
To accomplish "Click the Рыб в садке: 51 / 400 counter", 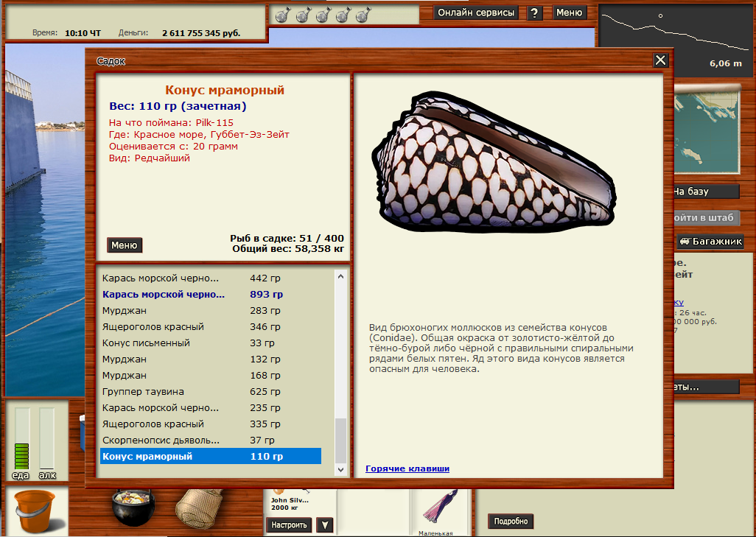I will pyautogui.click(x=287, y=238).
